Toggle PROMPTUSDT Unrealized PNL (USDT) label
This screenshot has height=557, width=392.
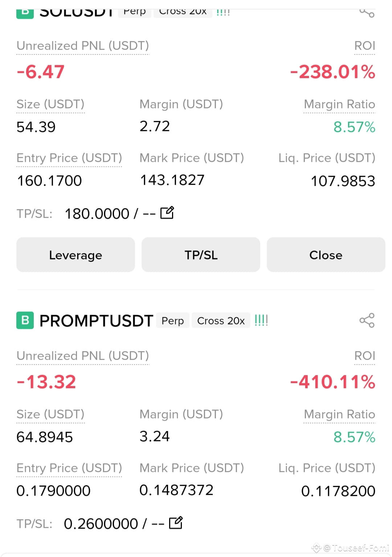pos(83,356)
